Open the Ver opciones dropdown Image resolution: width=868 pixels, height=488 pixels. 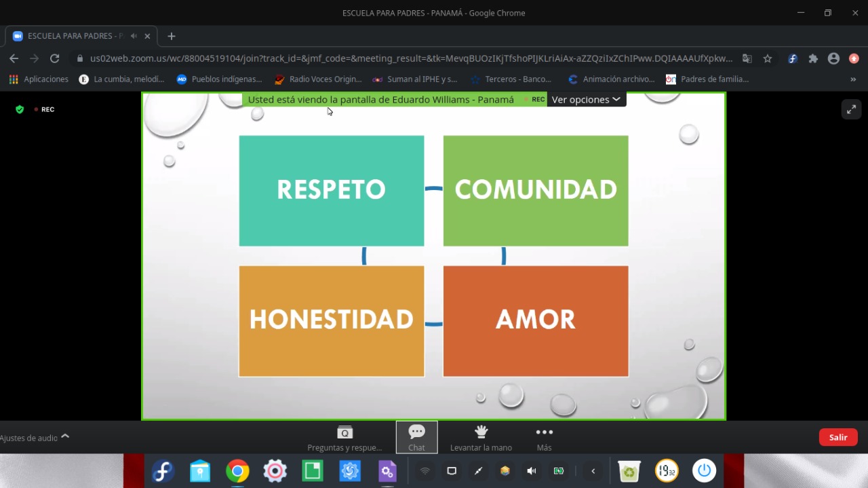586,99
